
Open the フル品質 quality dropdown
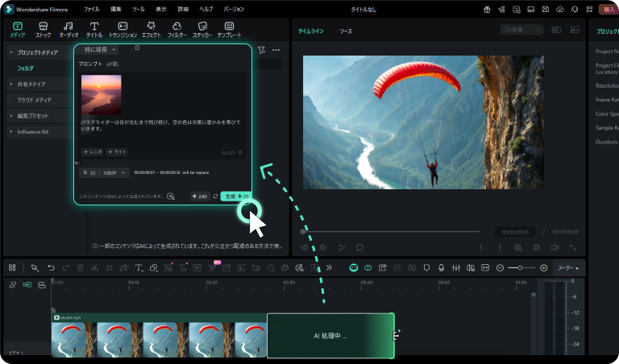coord(521,30)
